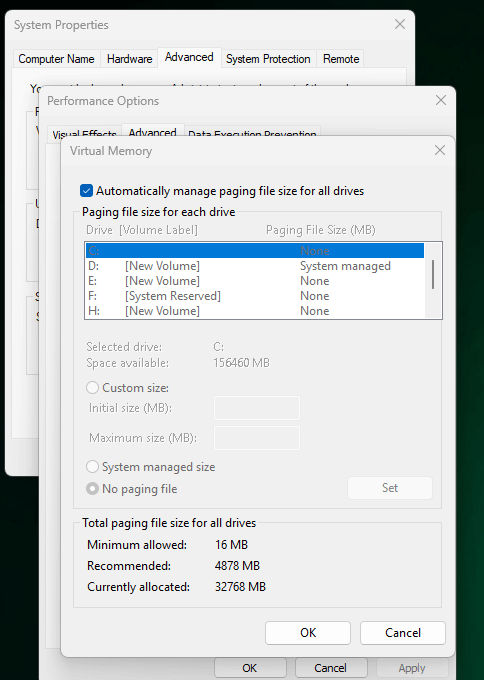Select drive D: New Volume row

click(x=255, y=266)
